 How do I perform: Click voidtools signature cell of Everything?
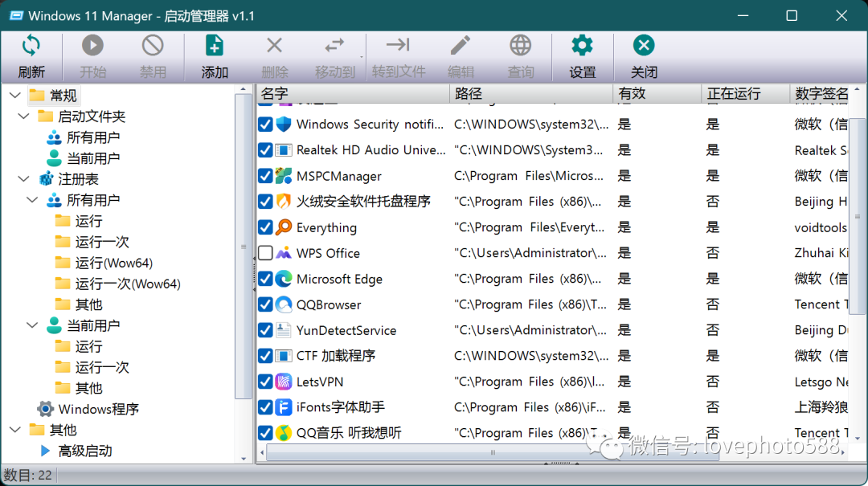[x=821, y=227]
